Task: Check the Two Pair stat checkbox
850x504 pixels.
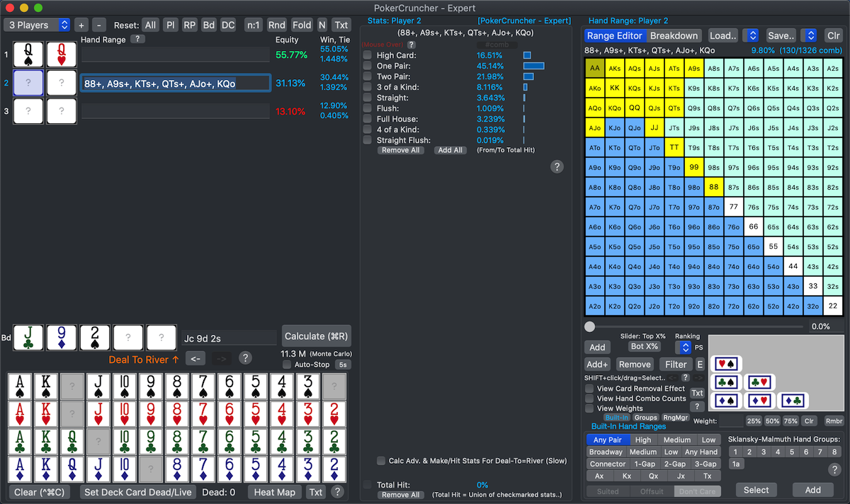Action: [x=367, y=76]
